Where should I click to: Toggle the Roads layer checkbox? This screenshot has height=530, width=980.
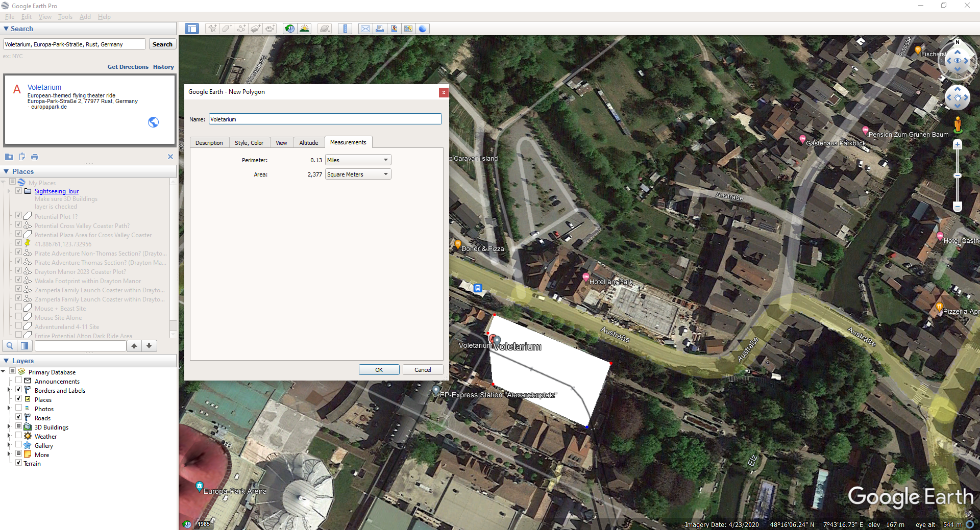coord(19,417)
